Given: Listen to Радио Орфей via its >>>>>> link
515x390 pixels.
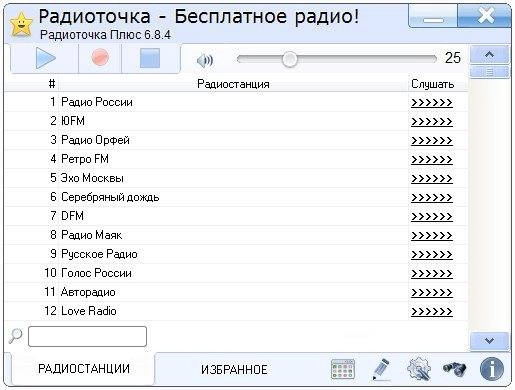Looking at the screenshot, I should pos(432,140).
